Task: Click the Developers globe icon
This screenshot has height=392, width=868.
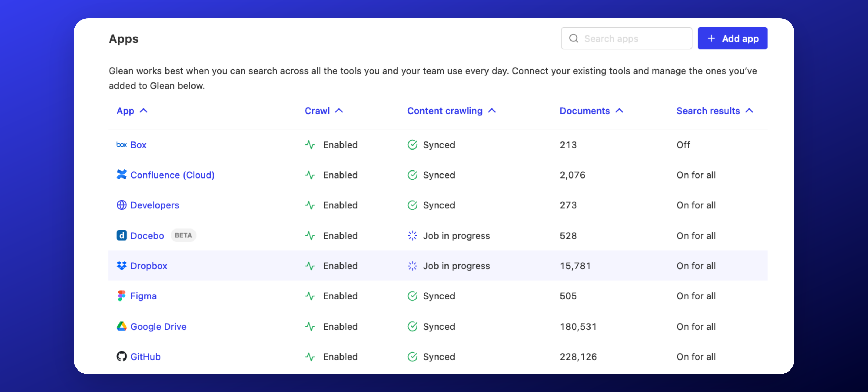Action: [121, 205]
